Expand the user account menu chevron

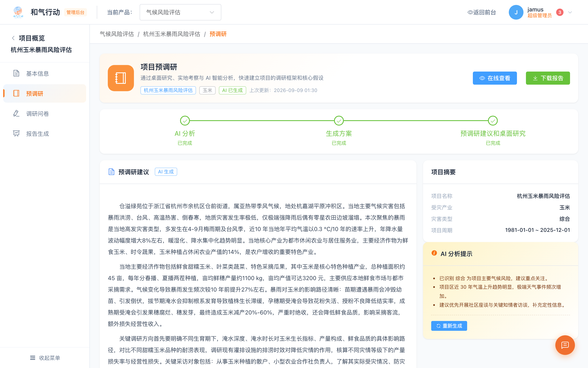coord(570,12)
